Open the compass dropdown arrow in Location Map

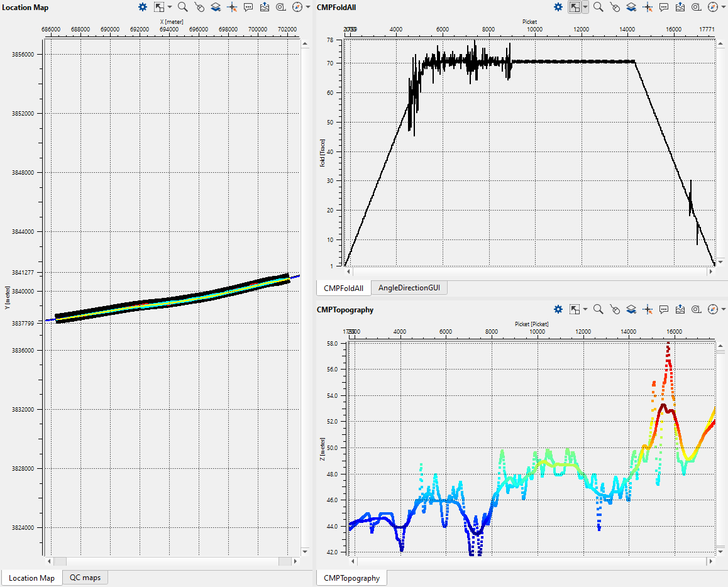(307, 8)
